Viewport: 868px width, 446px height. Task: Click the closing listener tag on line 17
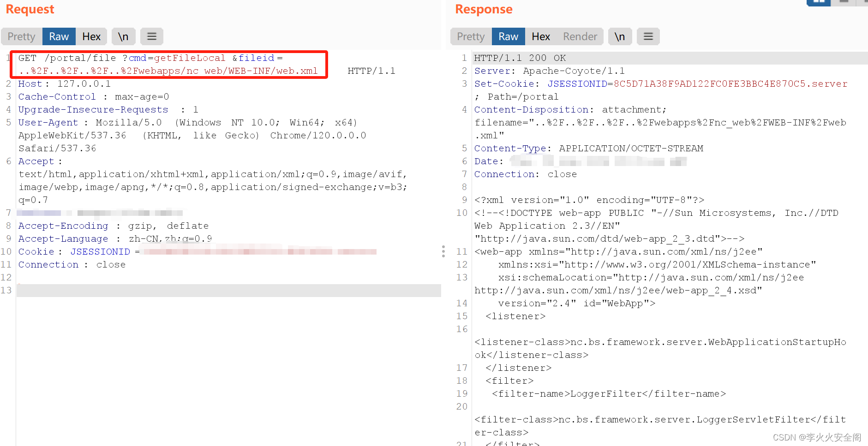[518, 368]
